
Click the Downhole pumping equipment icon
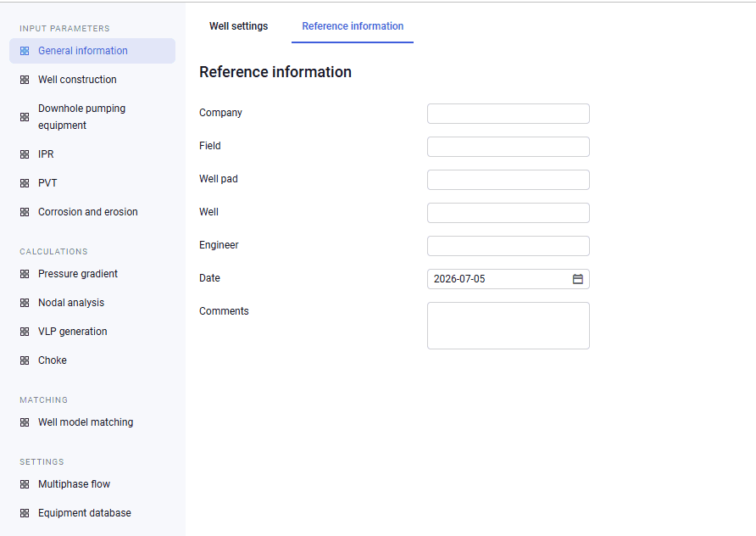(x=25, y=117)
